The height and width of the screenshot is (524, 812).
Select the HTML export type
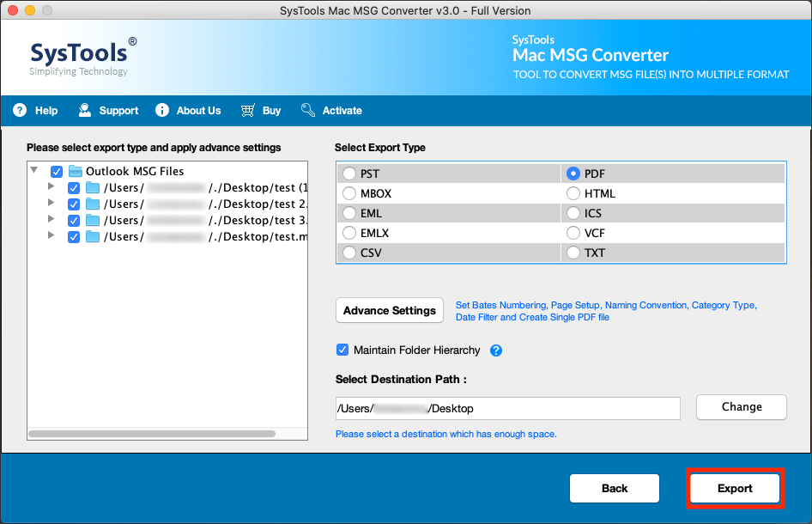pyautogui.click(x=573, y=193)
